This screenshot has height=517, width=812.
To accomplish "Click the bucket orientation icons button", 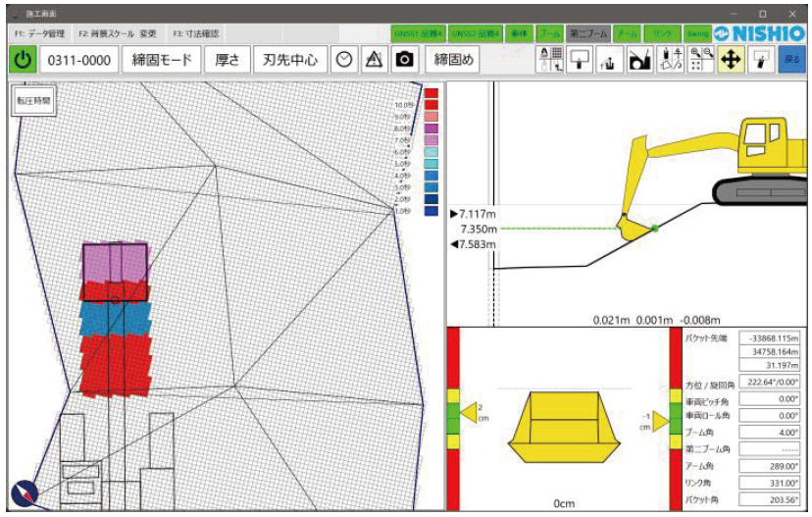I will click(x=671, y=59).
